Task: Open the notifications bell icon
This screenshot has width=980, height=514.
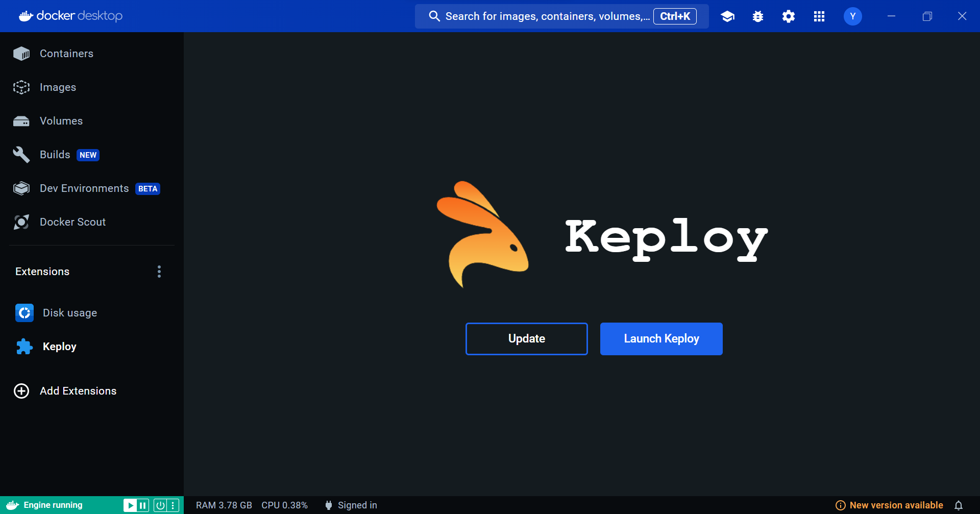Action: pyautogui.click(x=959, y=505)
